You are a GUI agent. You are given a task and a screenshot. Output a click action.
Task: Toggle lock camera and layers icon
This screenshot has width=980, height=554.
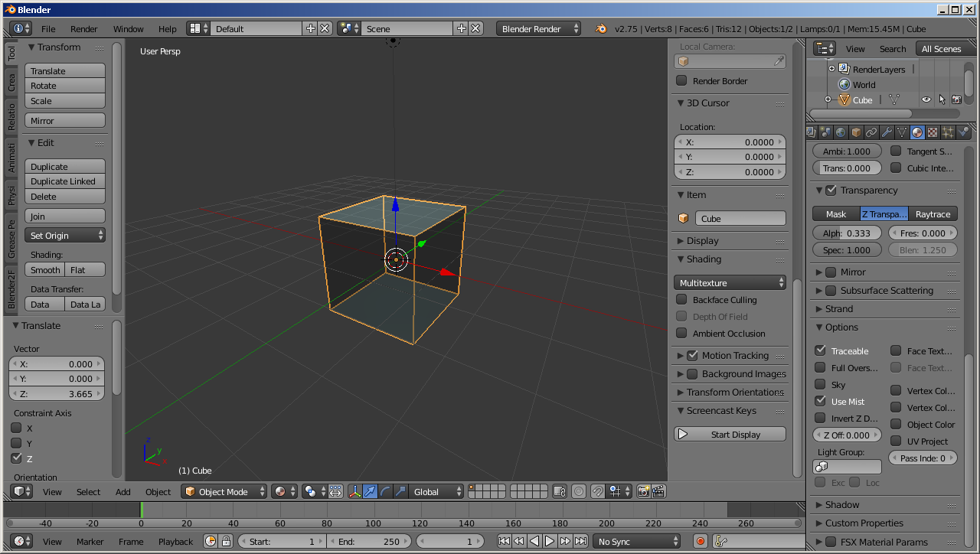560,491
